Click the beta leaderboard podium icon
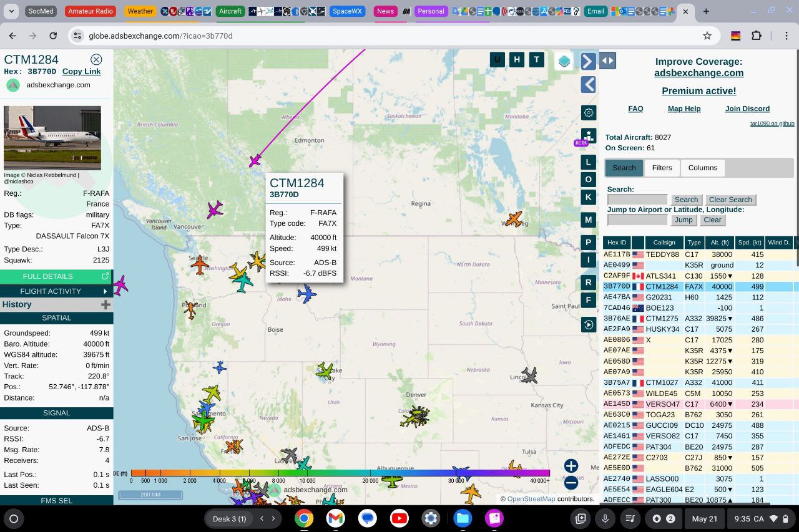The height and width of the screenshot is (532, 799). pyautogui.click(x=588, y=135)
